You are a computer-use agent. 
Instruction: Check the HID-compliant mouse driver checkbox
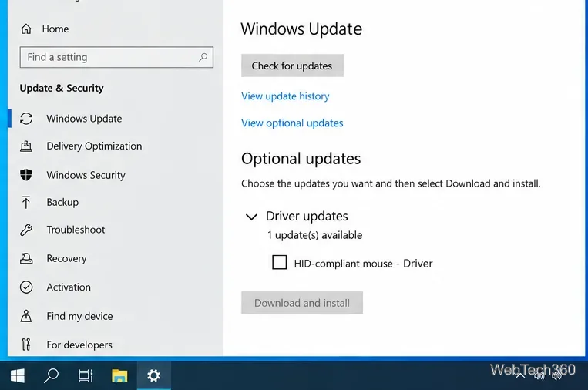tap(280, 263)
